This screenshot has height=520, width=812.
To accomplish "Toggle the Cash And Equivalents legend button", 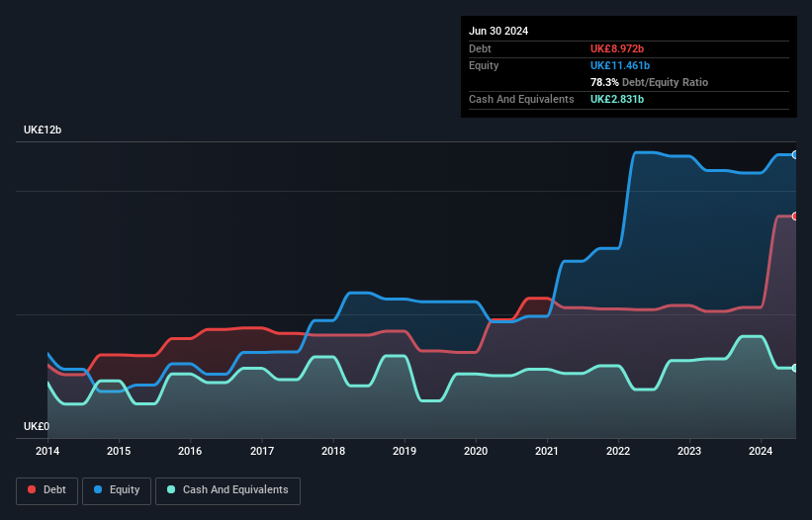I will click(x=227, y=490).
